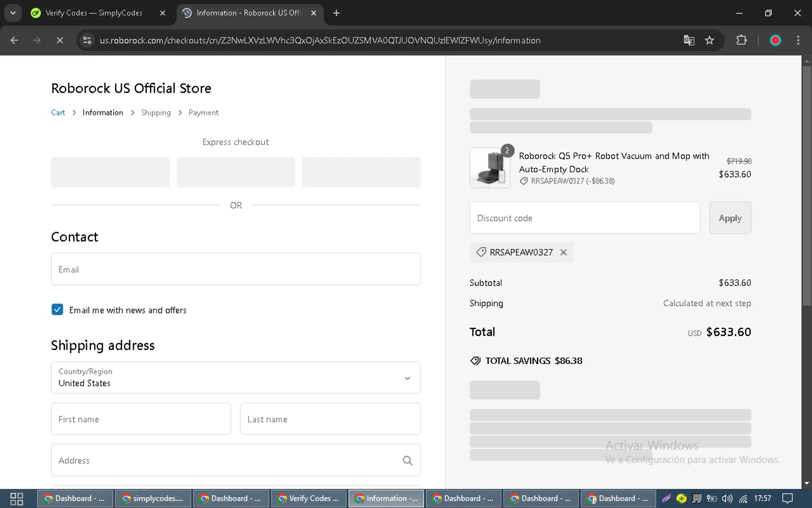Open the network Wi-Fi tray icon

tap(743, 499)
